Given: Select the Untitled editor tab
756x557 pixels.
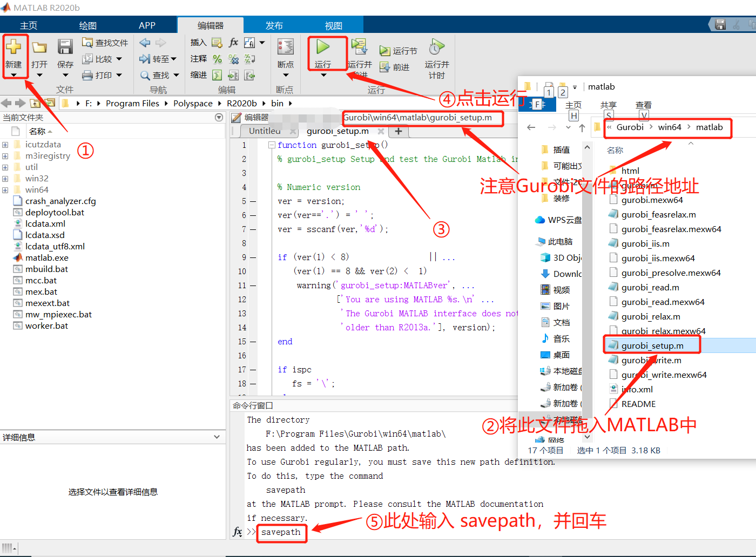Looking at the screenshot, I should [265, 131].
